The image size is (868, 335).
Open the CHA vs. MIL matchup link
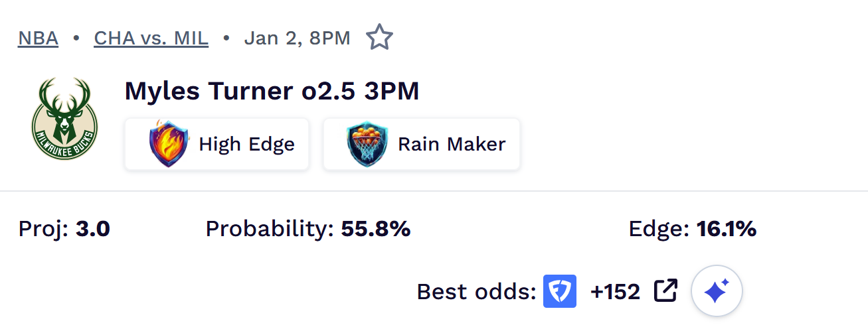[151, 38]
